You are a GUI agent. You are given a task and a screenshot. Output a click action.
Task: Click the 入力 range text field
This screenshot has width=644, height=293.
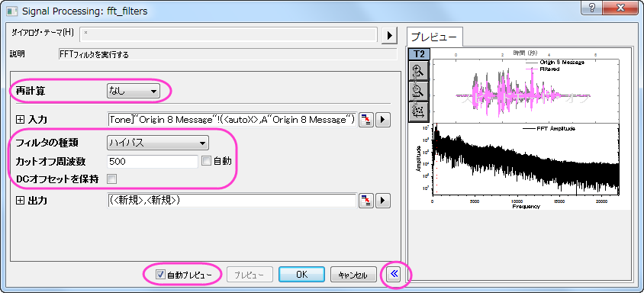(x=232, y=120)
